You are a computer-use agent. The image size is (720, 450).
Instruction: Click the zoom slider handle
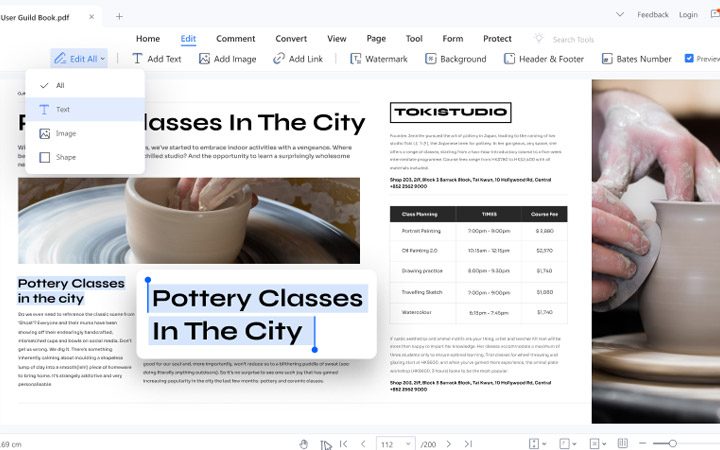coord(672,443)
